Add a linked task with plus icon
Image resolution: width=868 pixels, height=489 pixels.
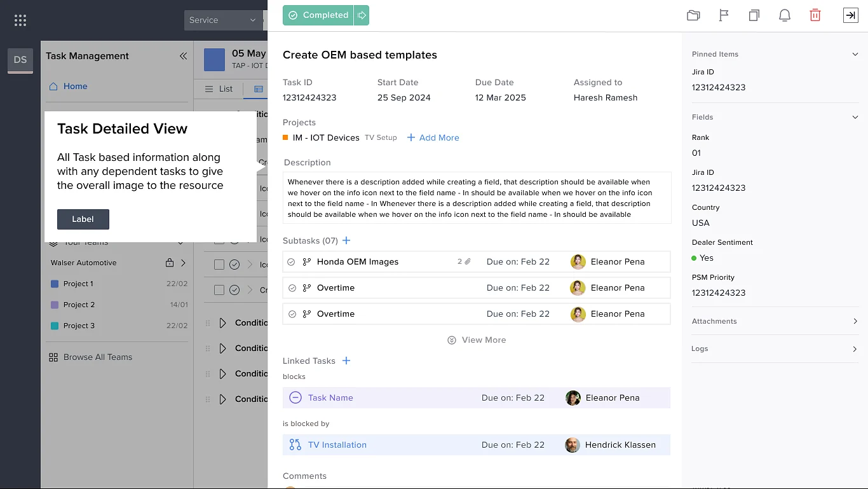click(x=346, y=361)
